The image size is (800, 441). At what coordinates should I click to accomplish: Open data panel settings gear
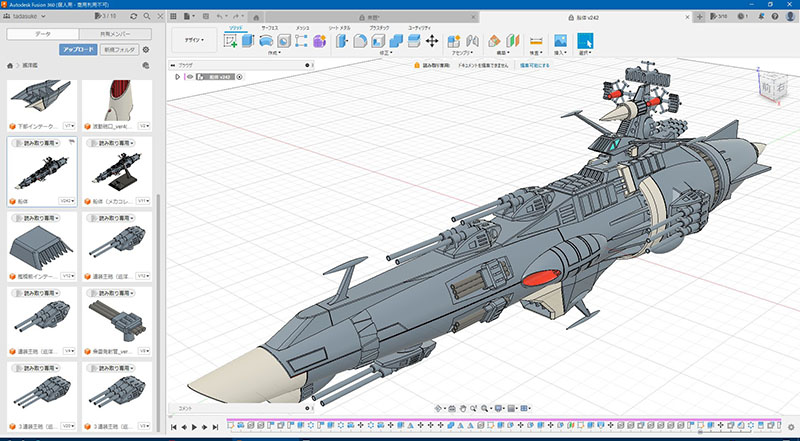click(145, 50)
